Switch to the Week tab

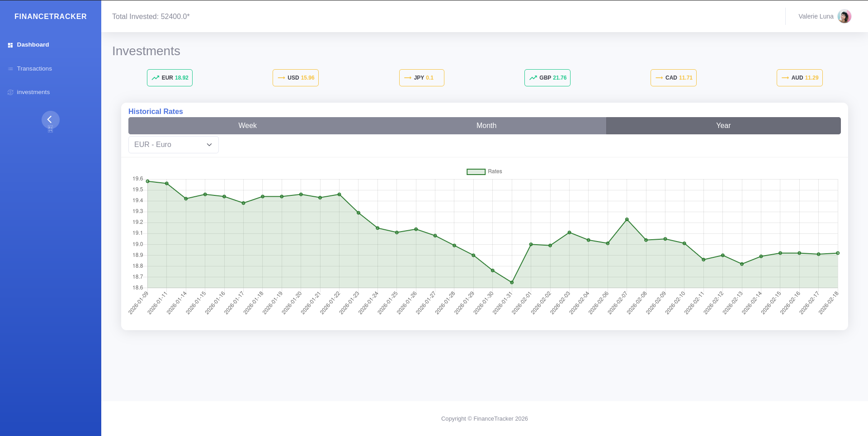247,126
